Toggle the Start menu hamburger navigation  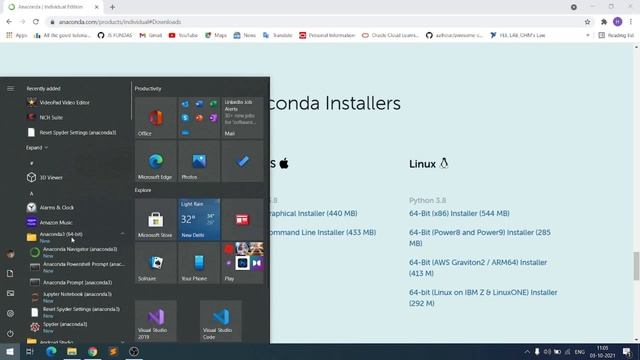pyautogui.click(x=10, y=89)
